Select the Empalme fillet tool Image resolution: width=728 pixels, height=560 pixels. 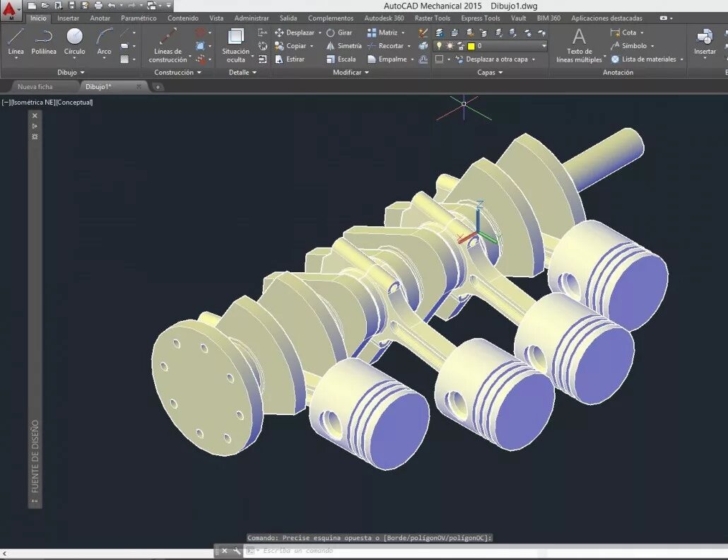[387, 59]
